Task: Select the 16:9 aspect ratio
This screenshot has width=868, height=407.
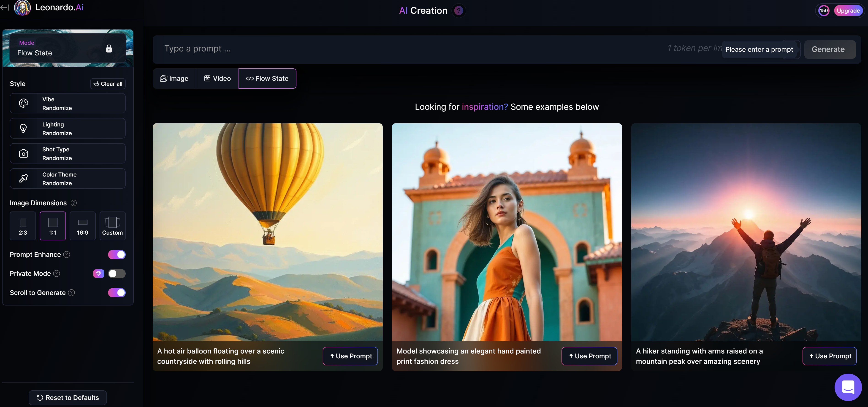Action: (x=83, y=226)
